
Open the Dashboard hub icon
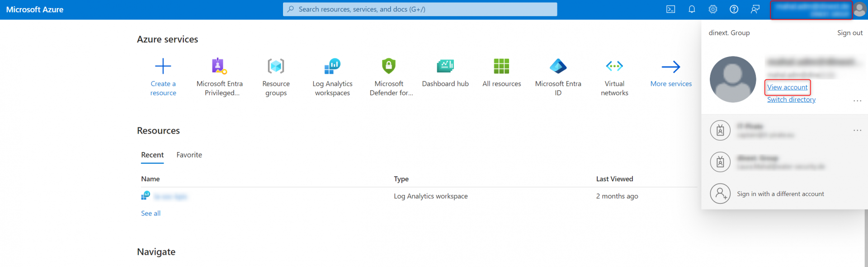pyautogui.click(x=445, y=66)
